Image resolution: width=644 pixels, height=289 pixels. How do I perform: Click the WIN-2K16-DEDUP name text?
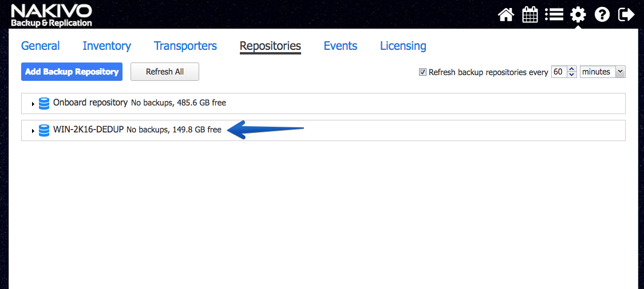click(x=88, y=130)
